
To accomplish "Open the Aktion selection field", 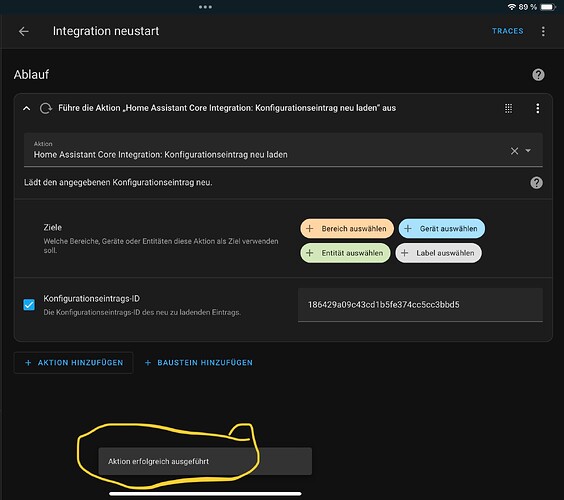I will click(283, 150).
